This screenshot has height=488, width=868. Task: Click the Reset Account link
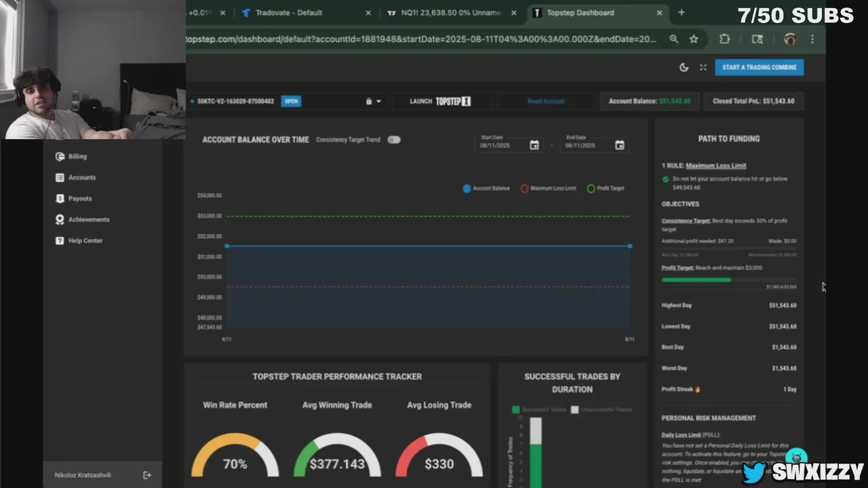point(546,101)
